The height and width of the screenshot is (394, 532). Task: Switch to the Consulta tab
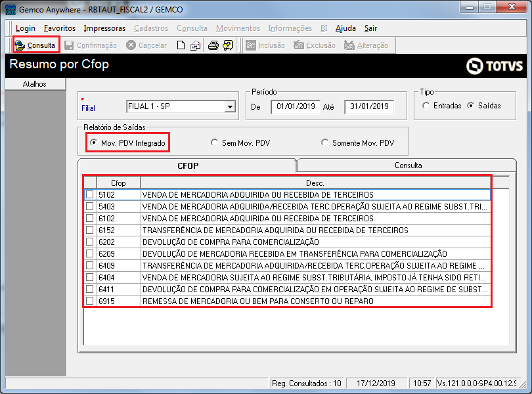[x=408, y=165]
